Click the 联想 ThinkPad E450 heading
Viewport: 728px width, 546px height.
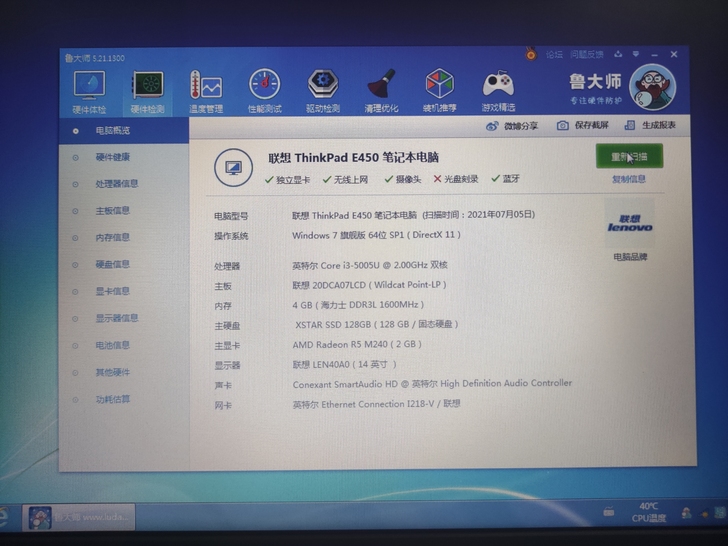click(x=353, y=158)
